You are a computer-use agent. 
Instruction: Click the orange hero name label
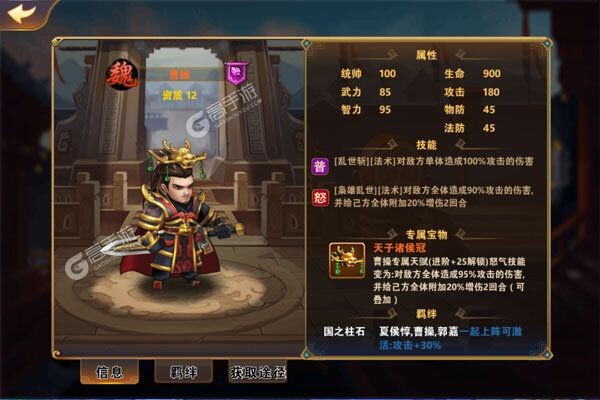tap(179, 75)
